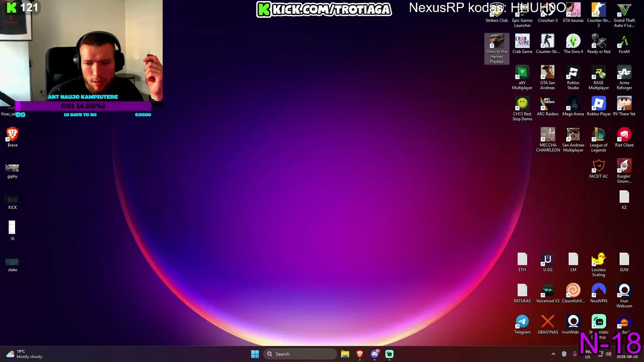This screenshot has width=644, height=362.
Task: Open Discord from the taskbar
Action: point(375,354)
